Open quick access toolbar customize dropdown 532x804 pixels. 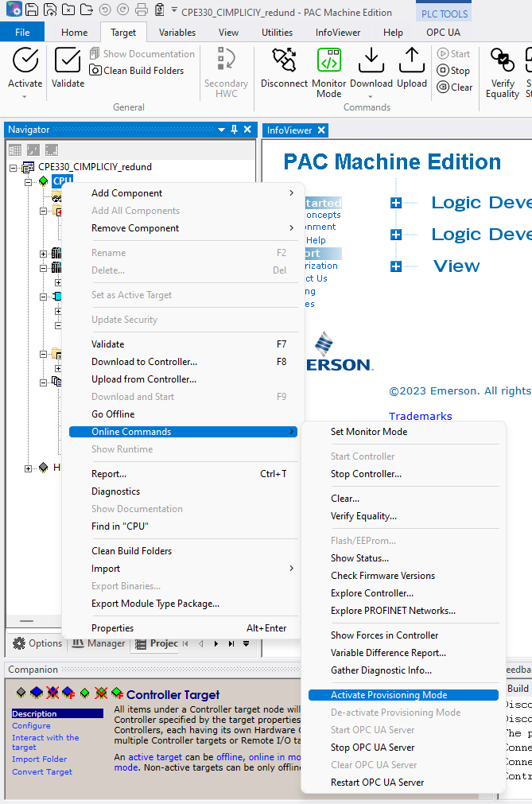(x=174, y=10)
